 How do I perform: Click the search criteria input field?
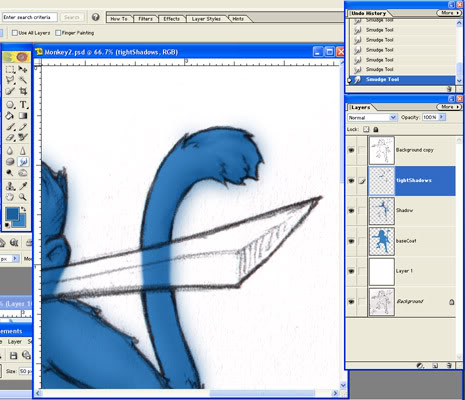[x=30, y=17]
